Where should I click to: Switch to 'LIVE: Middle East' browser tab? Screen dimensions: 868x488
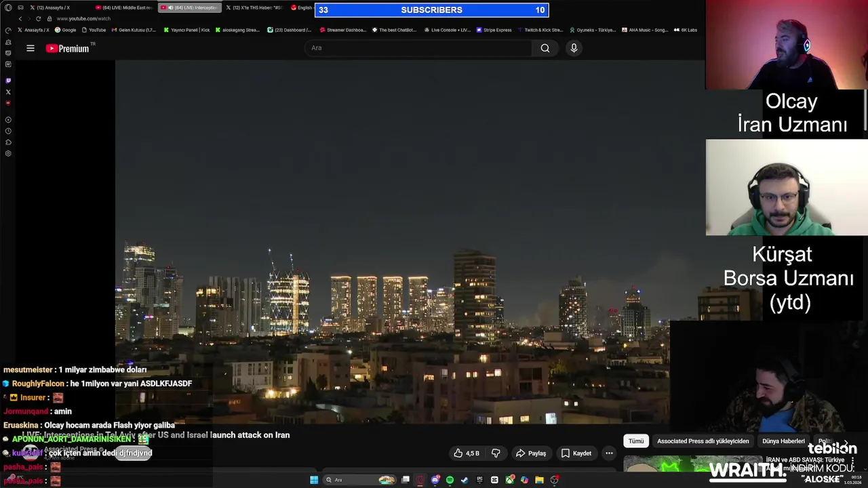click(x=123, y=7)
